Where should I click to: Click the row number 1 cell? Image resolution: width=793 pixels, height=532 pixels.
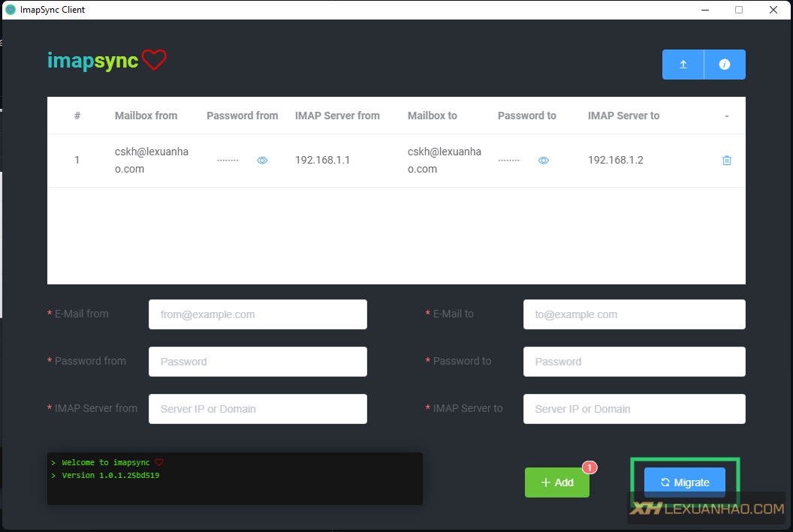77,160
